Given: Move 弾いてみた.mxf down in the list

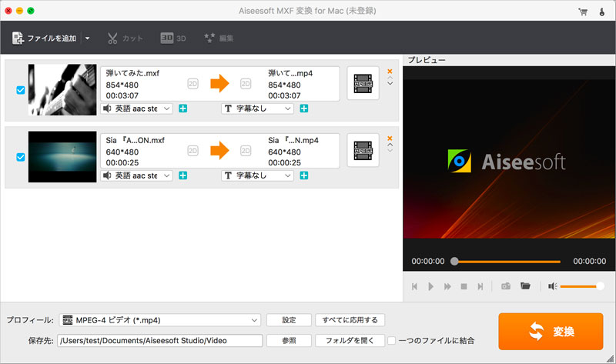Looking at the screenshot, I should click(390, 84).
